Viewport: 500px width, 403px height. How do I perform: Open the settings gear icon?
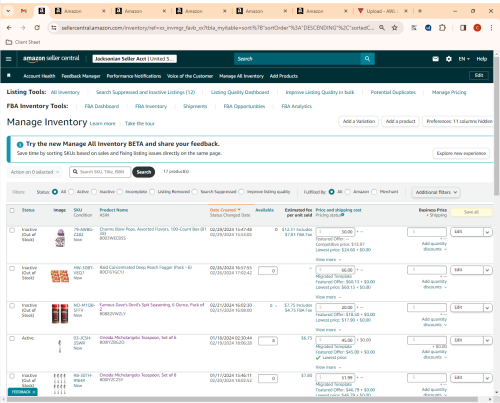pos(449,59)
